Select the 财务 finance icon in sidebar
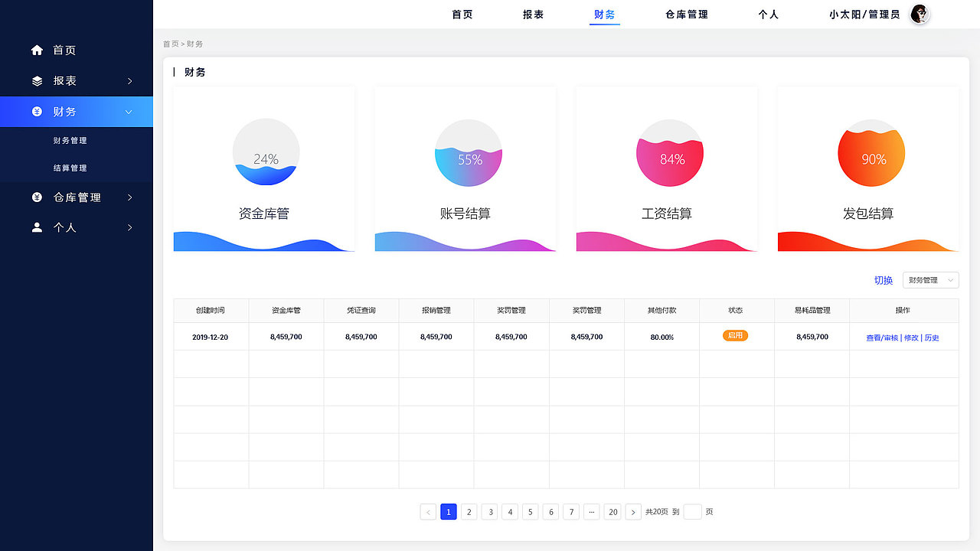This screenshot has width=980, height=551. click(37, 111)
